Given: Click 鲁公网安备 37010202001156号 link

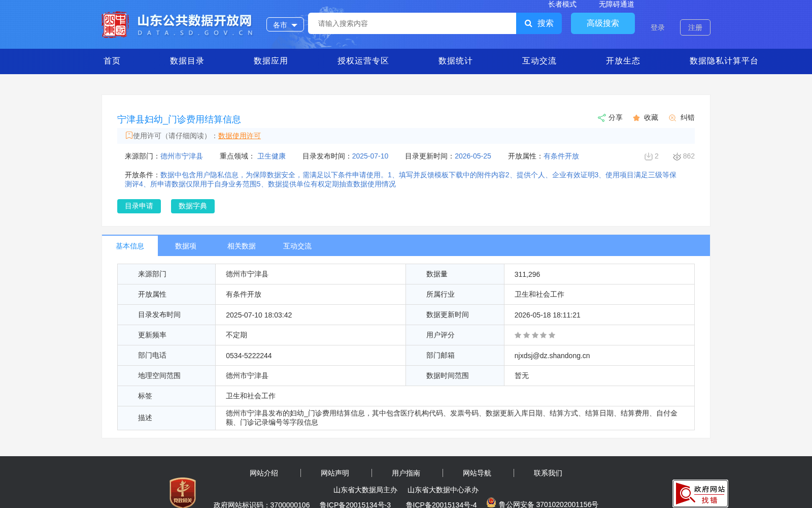Looking at the screenshot, I should [x=549, y=504].
